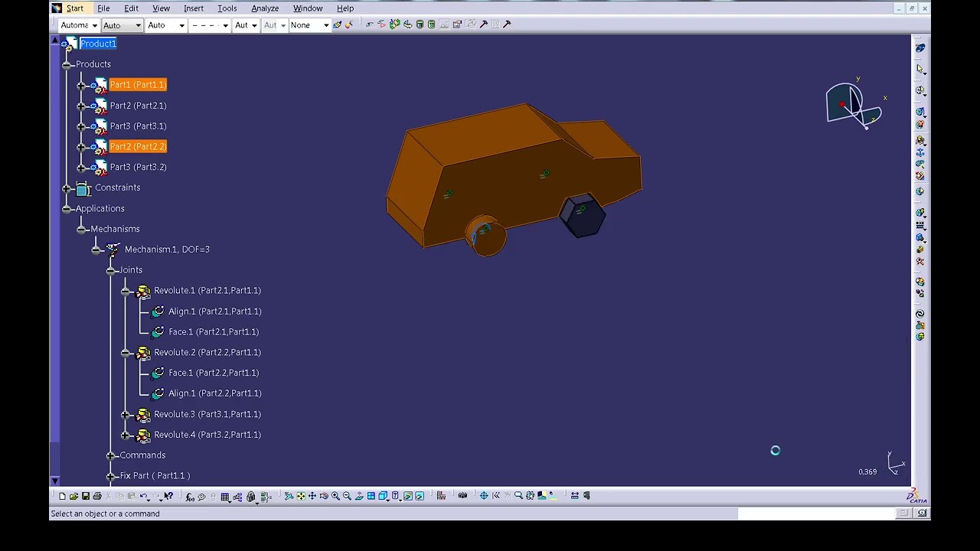Viewport: 980px width, 551px height.
Task: Open the Help menu
Action: tap(345, 8)
